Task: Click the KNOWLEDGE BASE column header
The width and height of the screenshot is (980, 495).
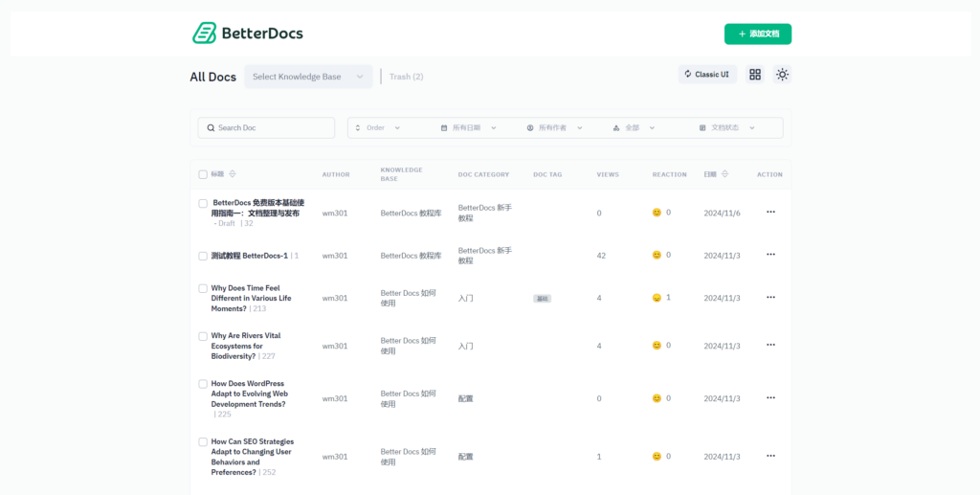Action: (401, 174)
